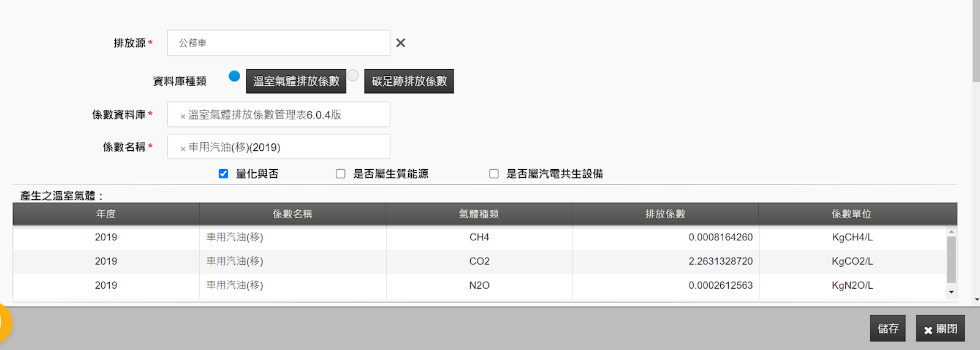980x350 pixels.
Task: Click the table's vertical scrollbar thumb
Action: pyautogui.click(x=951, y=259)
